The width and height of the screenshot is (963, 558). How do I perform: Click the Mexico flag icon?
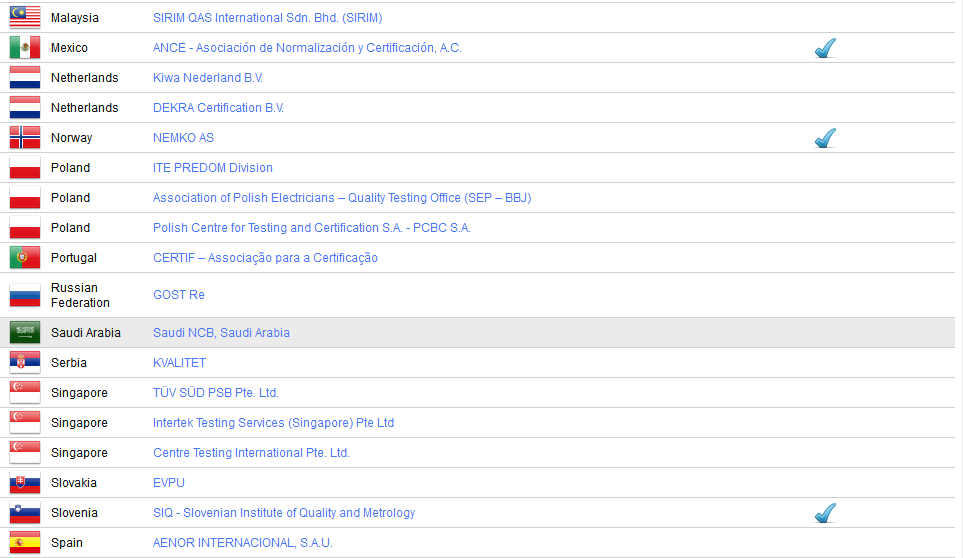[x=25, y=47]
